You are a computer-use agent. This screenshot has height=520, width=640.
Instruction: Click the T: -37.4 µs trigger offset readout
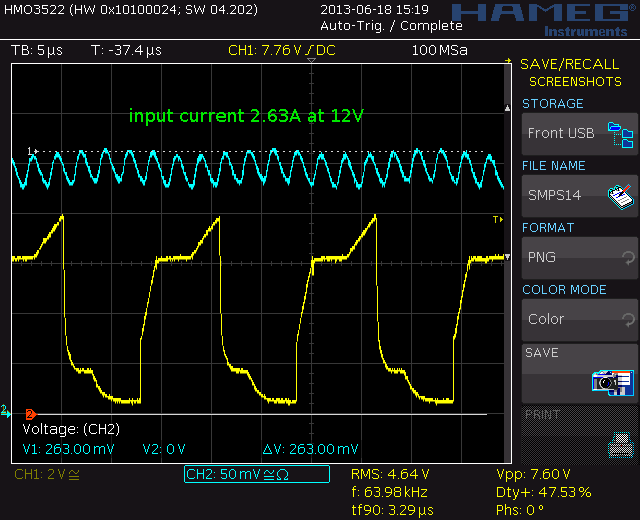[126, 50]
